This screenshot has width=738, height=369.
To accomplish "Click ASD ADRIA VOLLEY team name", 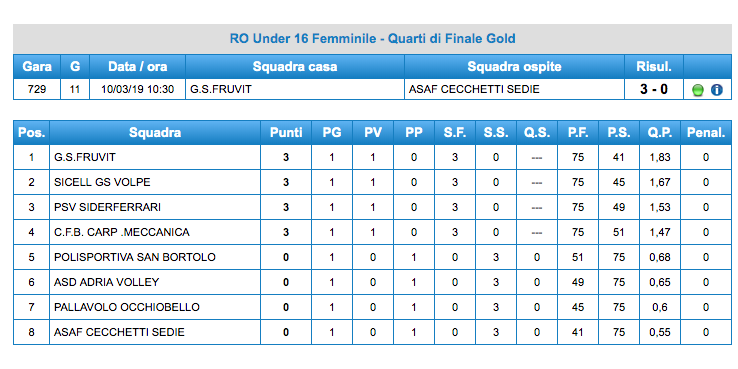I will tap(106, 282).
